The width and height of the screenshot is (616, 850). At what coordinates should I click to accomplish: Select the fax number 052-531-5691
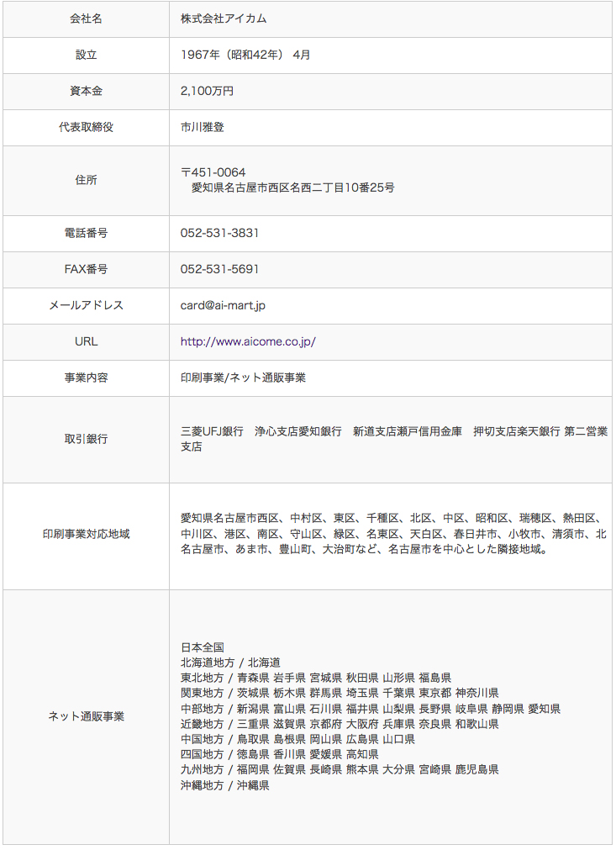pos(219,269)
